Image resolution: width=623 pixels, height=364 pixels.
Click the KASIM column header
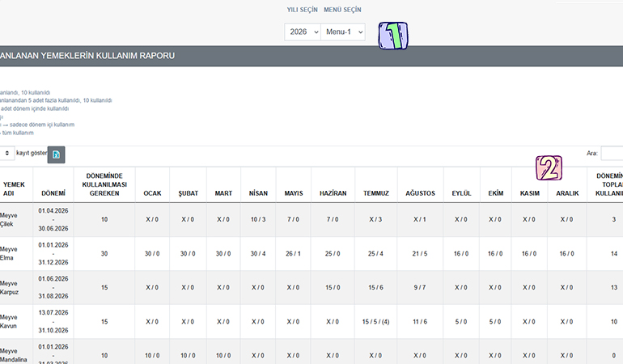(529, 193)
